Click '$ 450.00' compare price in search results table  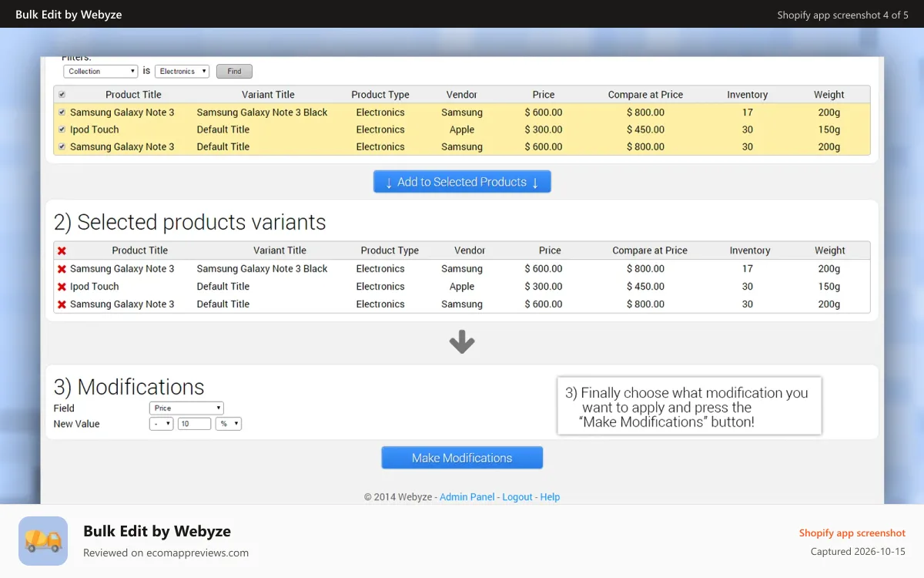[645, 129]
